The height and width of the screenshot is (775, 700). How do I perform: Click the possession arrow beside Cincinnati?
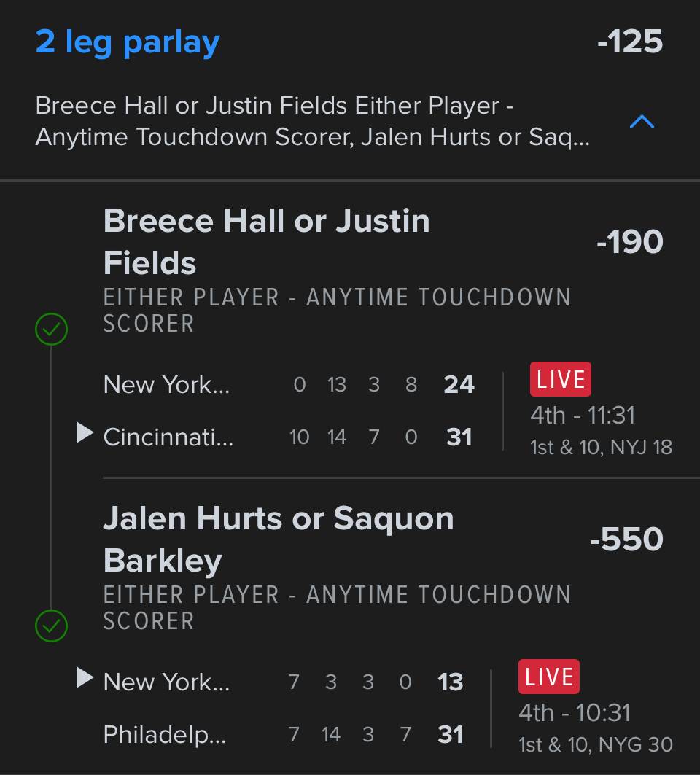(85, 434)
